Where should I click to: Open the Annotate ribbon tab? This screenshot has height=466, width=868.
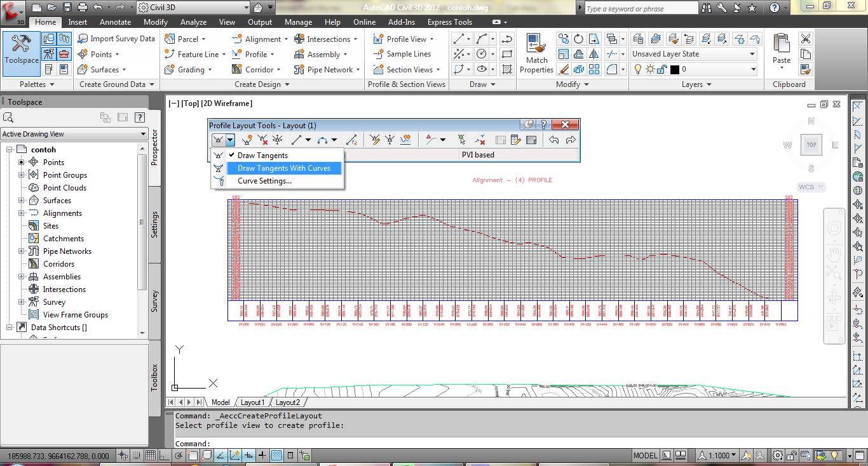[x=115, y=22]
